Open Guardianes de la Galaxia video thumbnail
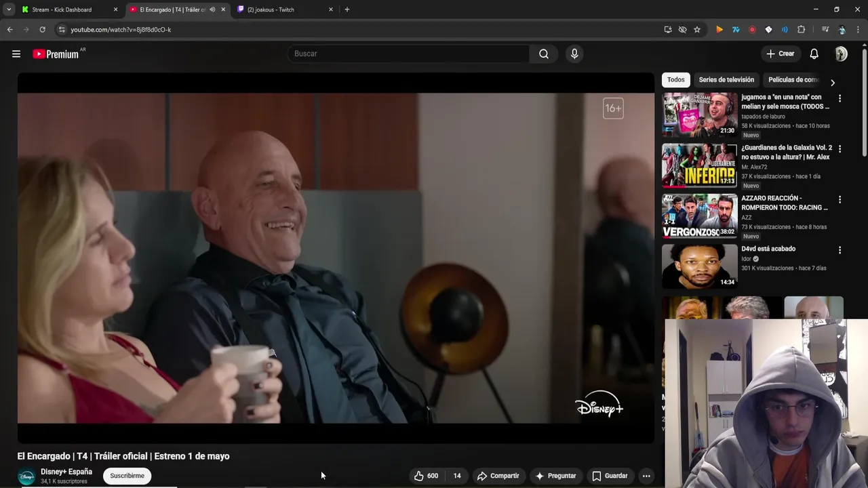This screenshot has height=488, width=868. click(699, 165)
